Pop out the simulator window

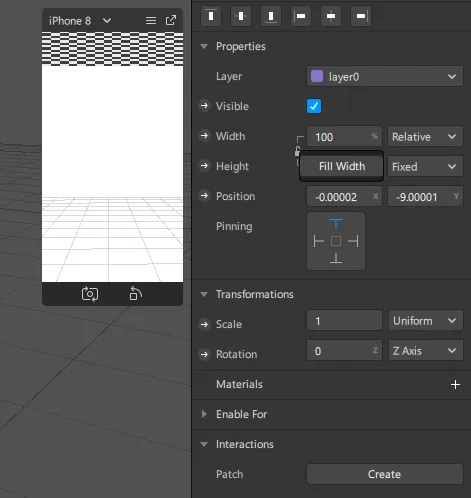(171, 20)
